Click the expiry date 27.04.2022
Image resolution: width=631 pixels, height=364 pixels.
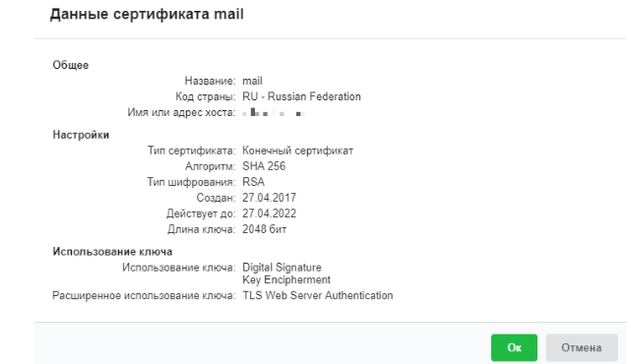(269, 213)
